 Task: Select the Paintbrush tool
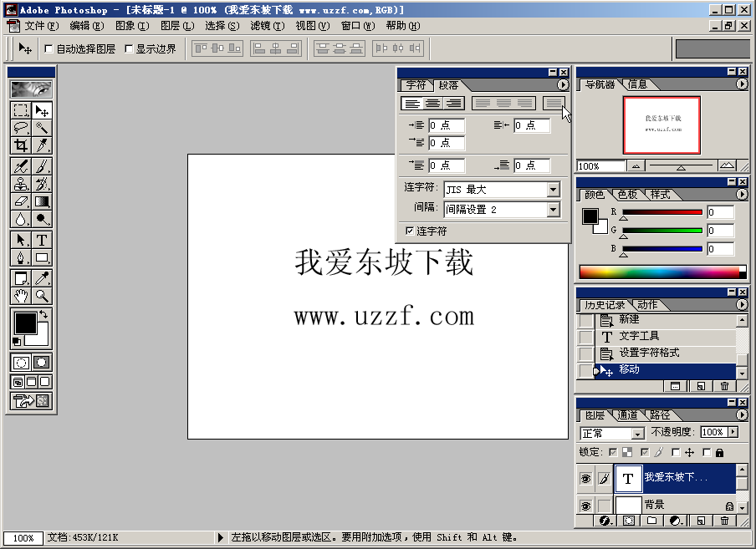[42, 166]
